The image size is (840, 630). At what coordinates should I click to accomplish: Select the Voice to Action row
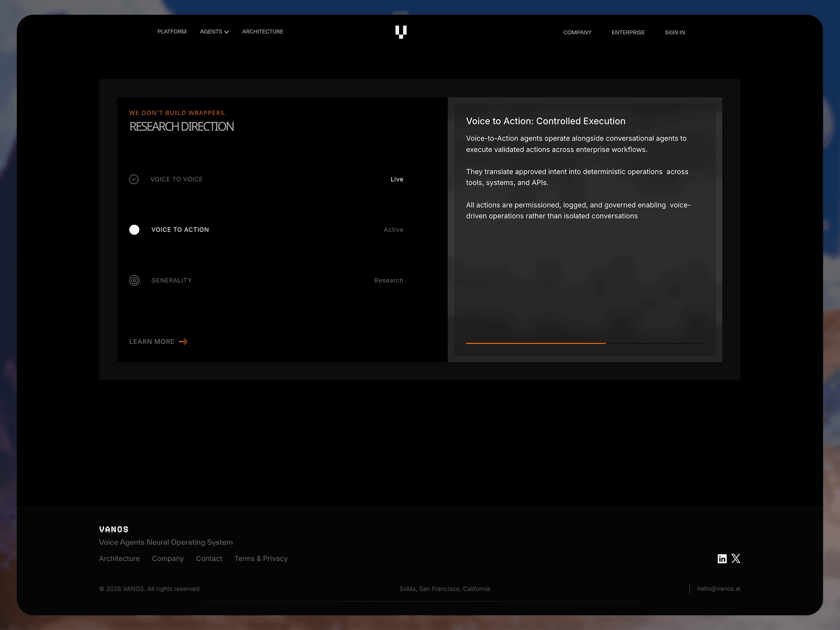point(266,229)
